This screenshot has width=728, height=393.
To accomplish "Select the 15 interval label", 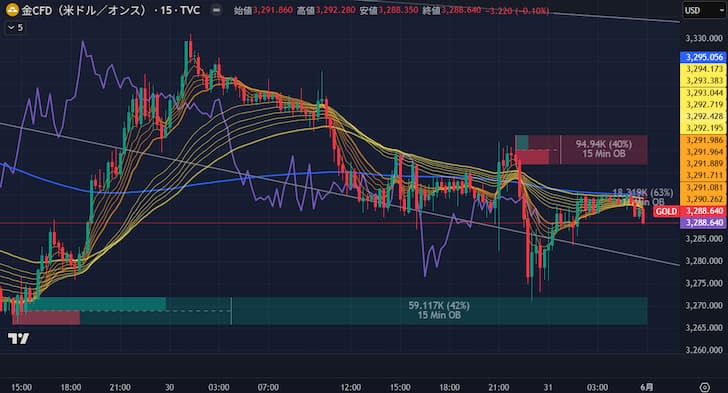I will tap(166, 10).
